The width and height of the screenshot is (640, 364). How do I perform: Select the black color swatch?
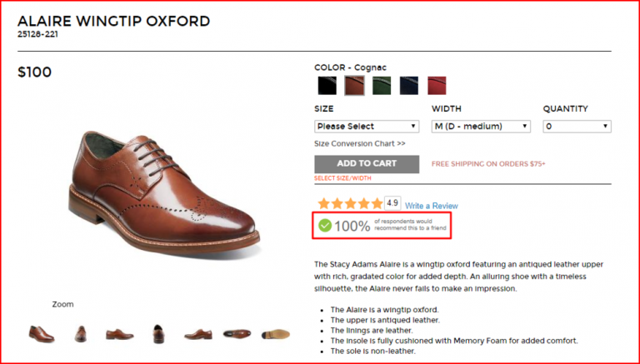(327, 85)
